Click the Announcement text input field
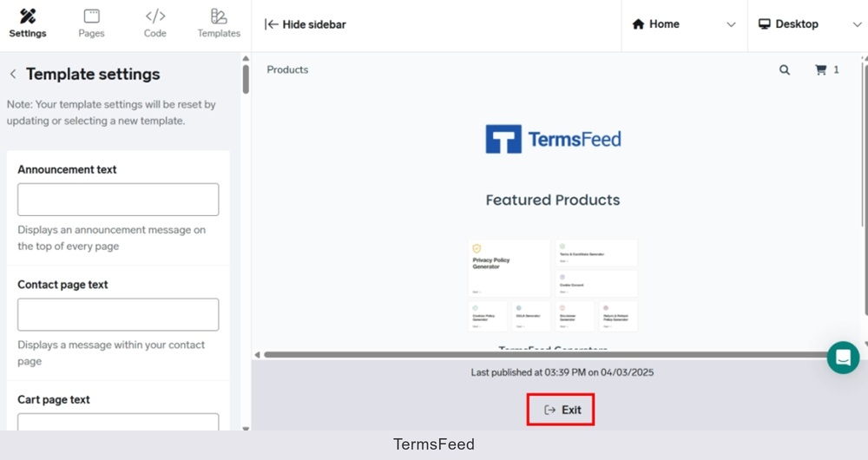Screen dimensions: 868x460 (118, 200)
